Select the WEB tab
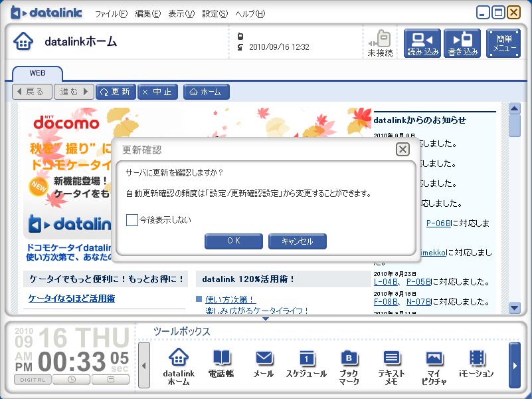This screenshot has height=399, width=532. coord(37,73)
